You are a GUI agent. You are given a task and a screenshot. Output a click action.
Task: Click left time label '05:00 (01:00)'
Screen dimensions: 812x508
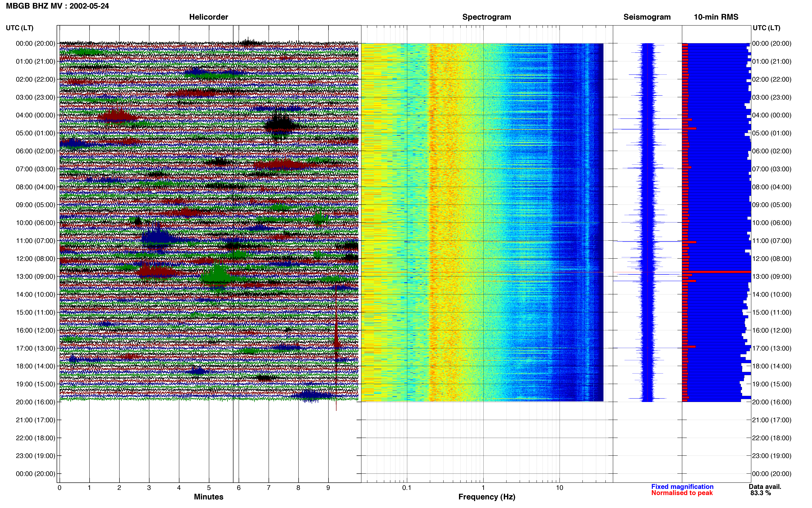coord(36,133)
